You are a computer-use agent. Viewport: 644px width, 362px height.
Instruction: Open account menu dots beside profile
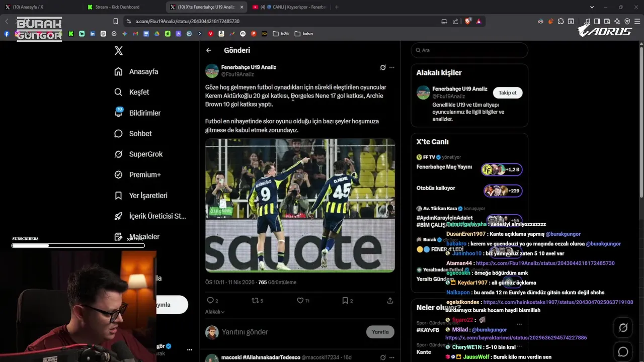[x=190, y=349]
